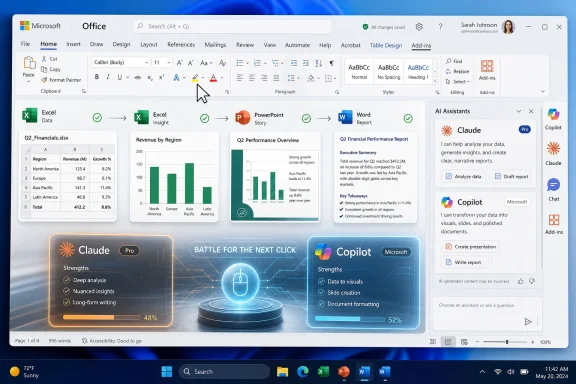Give thumbs down to AI content

[532, 281]
